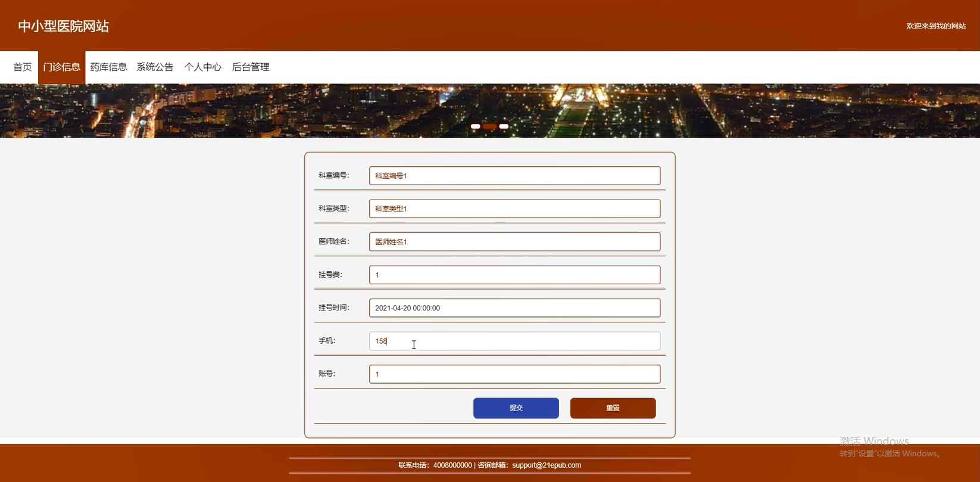Open the 系统公告 menu item
The width and height of the screenshot is (980, 482).
(155, 67)
